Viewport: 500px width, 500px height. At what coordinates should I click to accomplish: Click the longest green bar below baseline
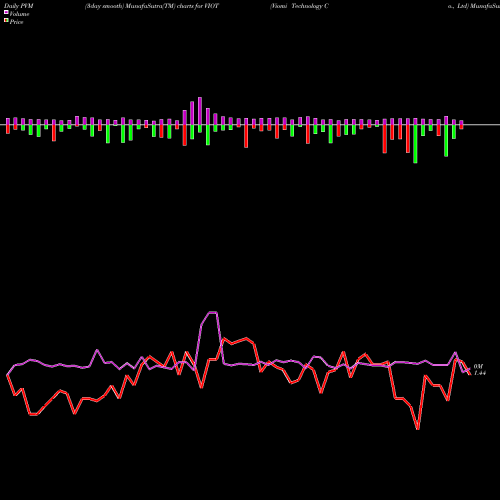pyautogui.click(x=415, y=144)
